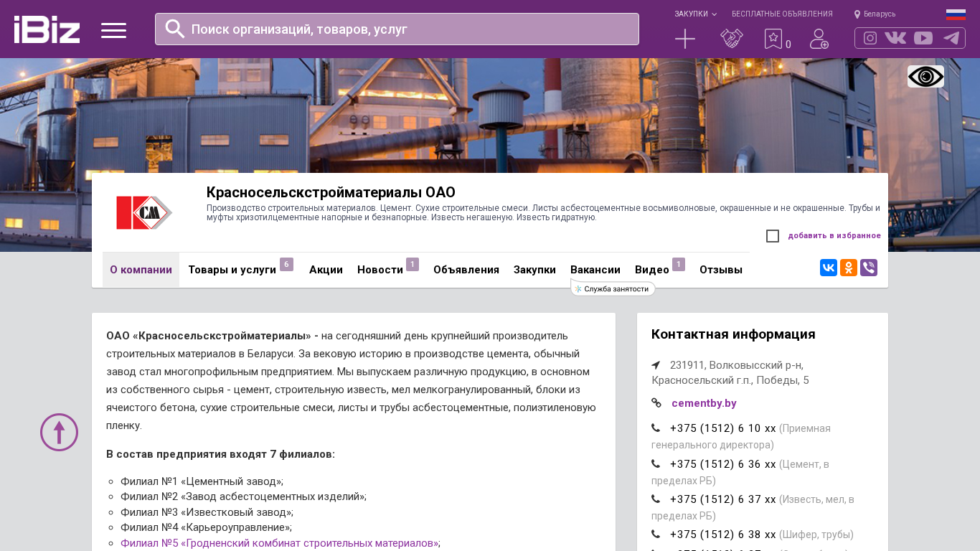
Task: Open the Акции tab
Action: pyautogui.click(x=326, y=270)
